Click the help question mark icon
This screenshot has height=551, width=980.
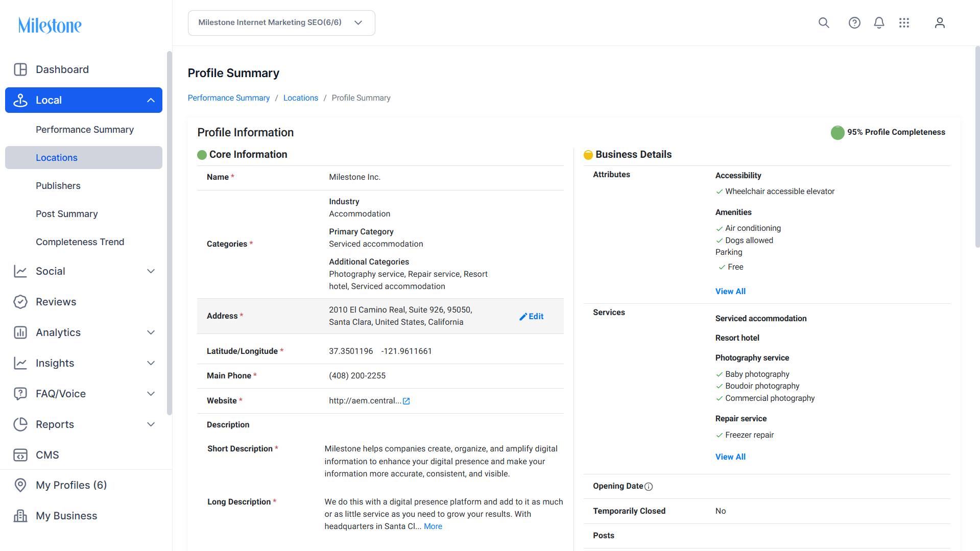click(854, 23)
